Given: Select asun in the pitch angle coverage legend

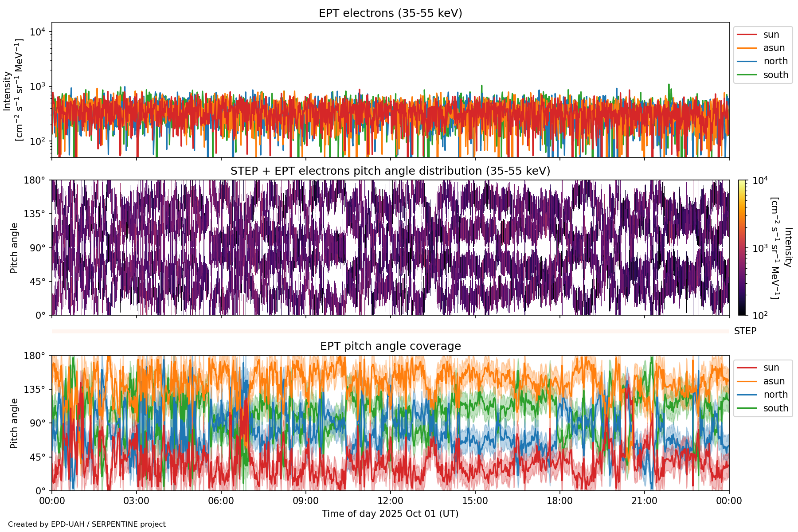Looking at the screenshot, I should pos(774,381).
